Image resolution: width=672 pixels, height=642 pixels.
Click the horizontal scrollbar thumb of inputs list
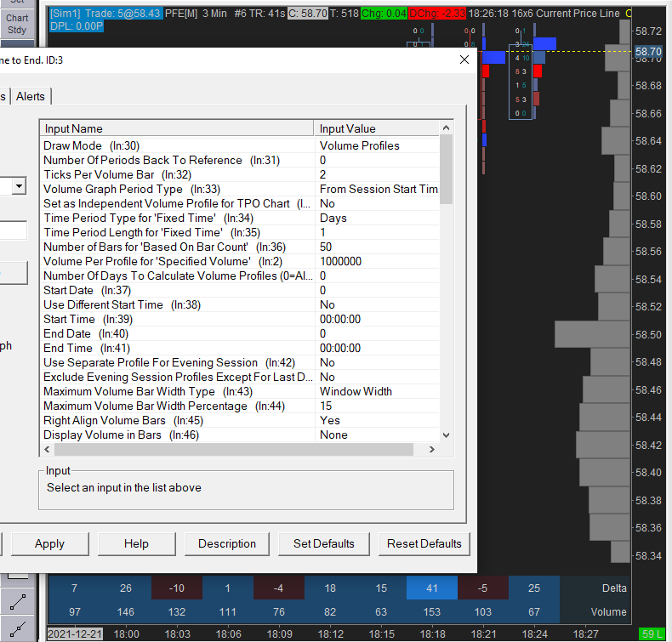(x=234, y=449)
